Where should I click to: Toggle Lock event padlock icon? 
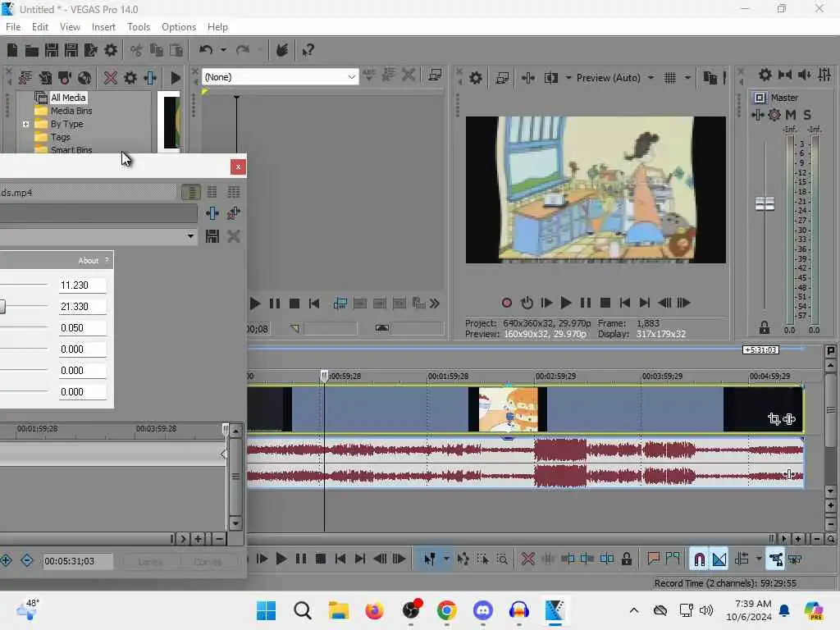626,559
